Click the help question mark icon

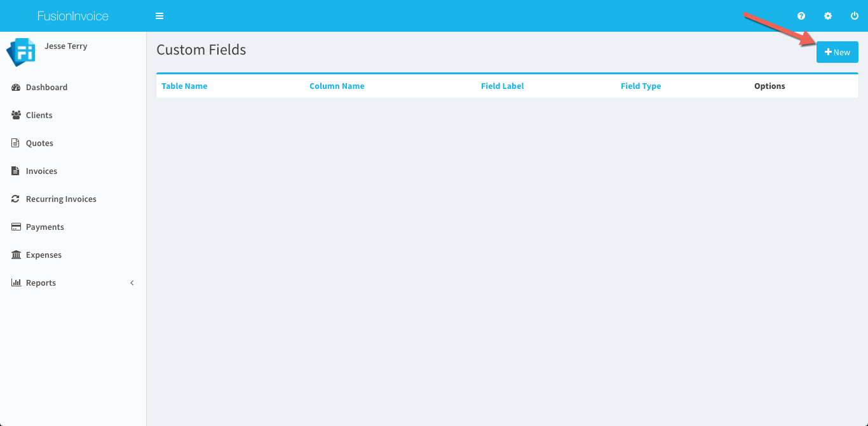pyautogui.click(x=801, y=16)
